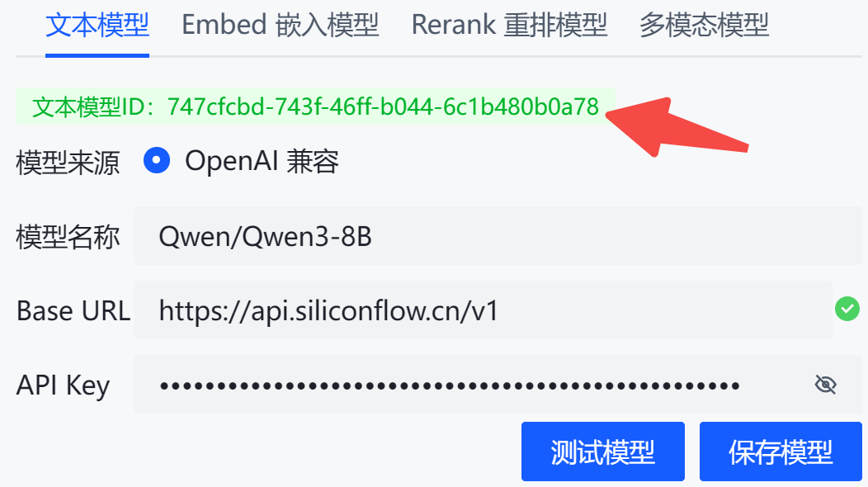Click the API Key field label
This screenshot has width=868, height=487.
(x=63, y=385)
